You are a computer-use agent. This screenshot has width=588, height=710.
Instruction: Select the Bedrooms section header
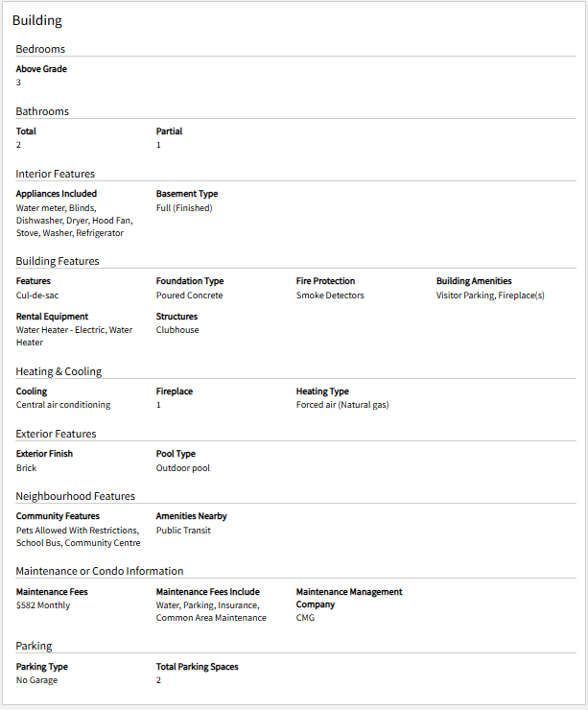pos(40,49)
